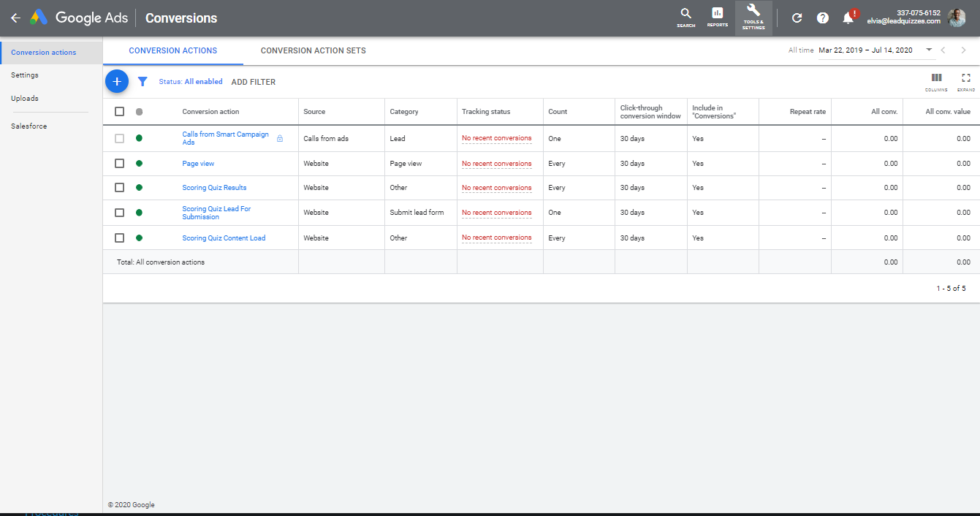Click the Google Ads logo

[x=78, y=18]
